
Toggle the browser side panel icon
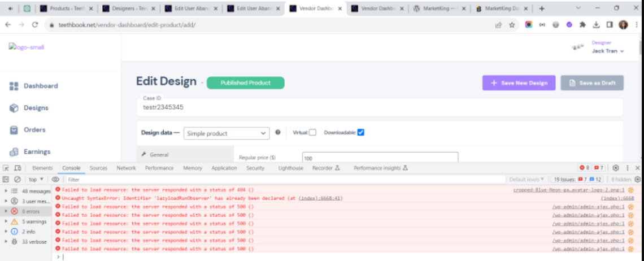(x=610, y=25)
